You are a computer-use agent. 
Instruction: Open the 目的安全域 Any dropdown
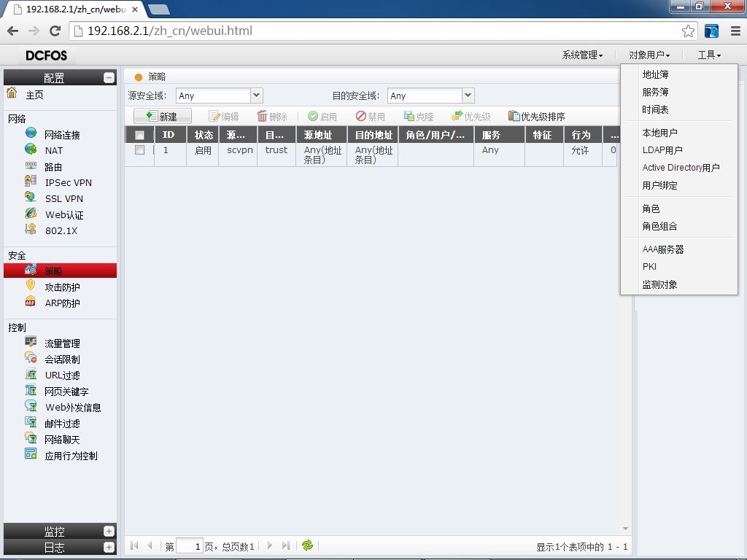tap(468, 96)
